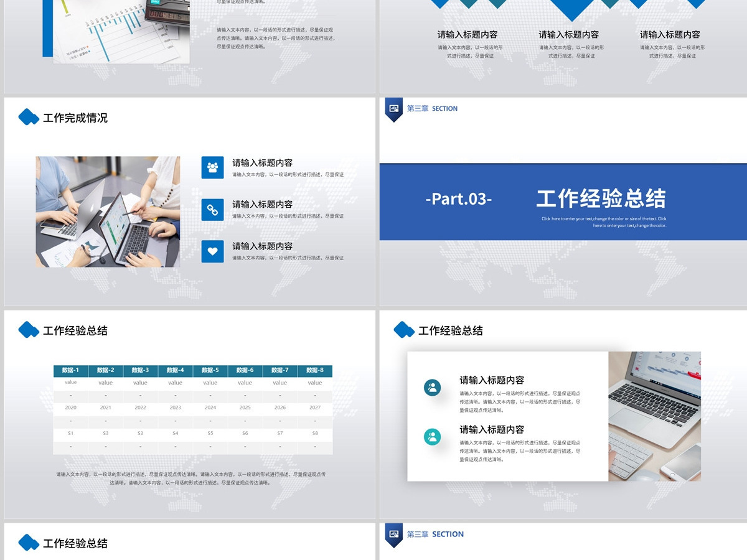Click the description paragraph under the dark teal icon title
The width and height of the screenshot is (747, 560).
point(520,402)
